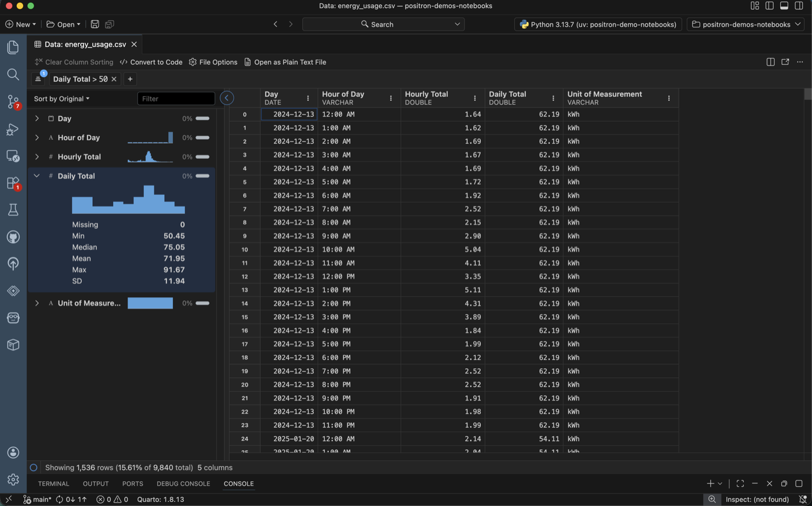
Task: Click File Options button
Action: tap(213, 62)
